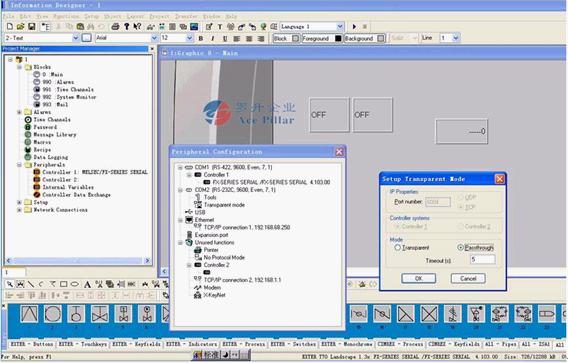Click the X-KeyNet item icon
The width and height of the screenshot is (568, 363).
[x=198, y=295]
